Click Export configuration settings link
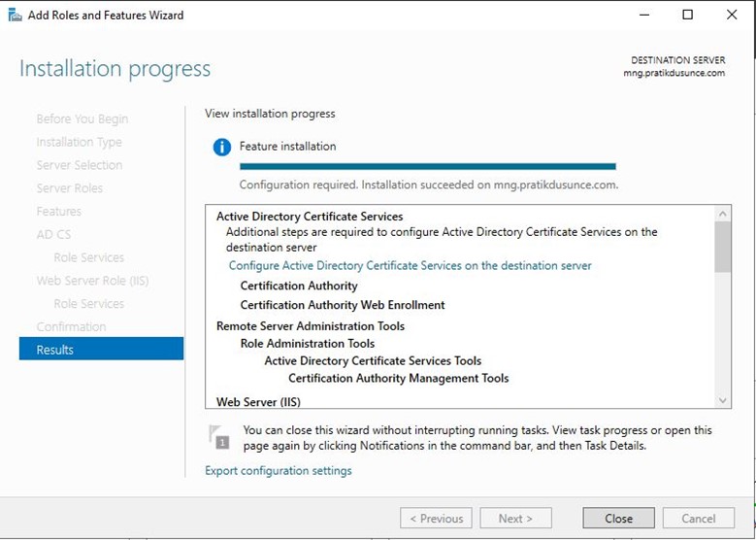Viewport: 756px width, 540px height. pyautogui.click(x=279, y=470)
